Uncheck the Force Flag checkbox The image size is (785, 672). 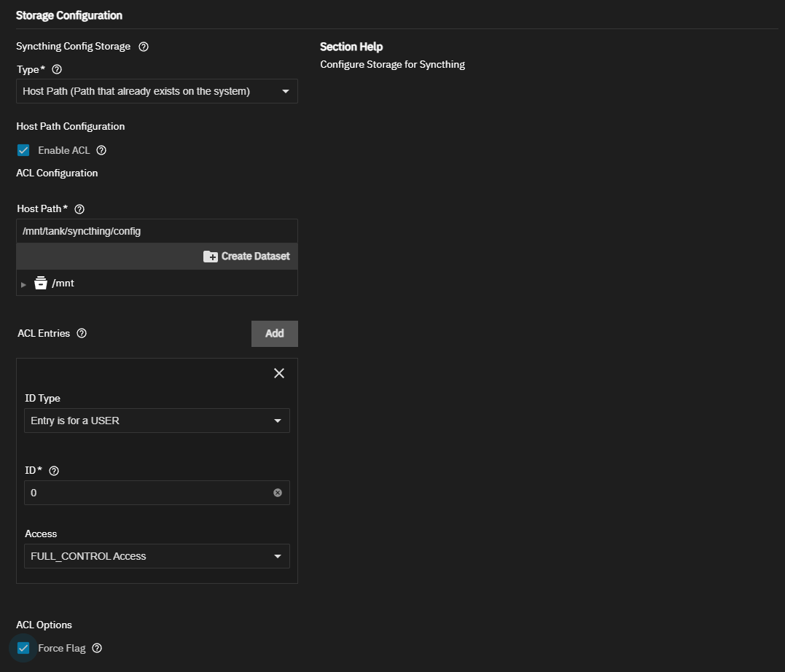23,648
